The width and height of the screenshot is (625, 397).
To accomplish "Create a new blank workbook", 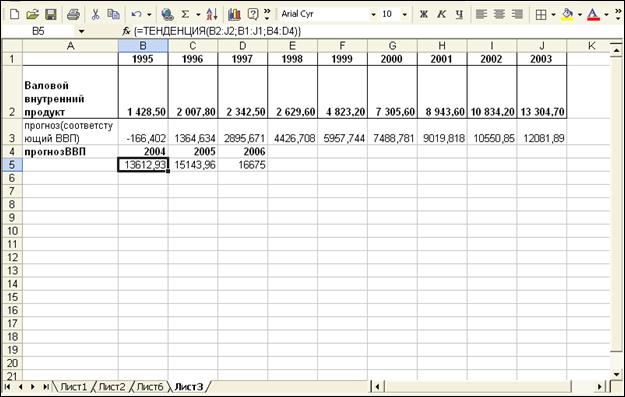I will (x=14, y=15).
